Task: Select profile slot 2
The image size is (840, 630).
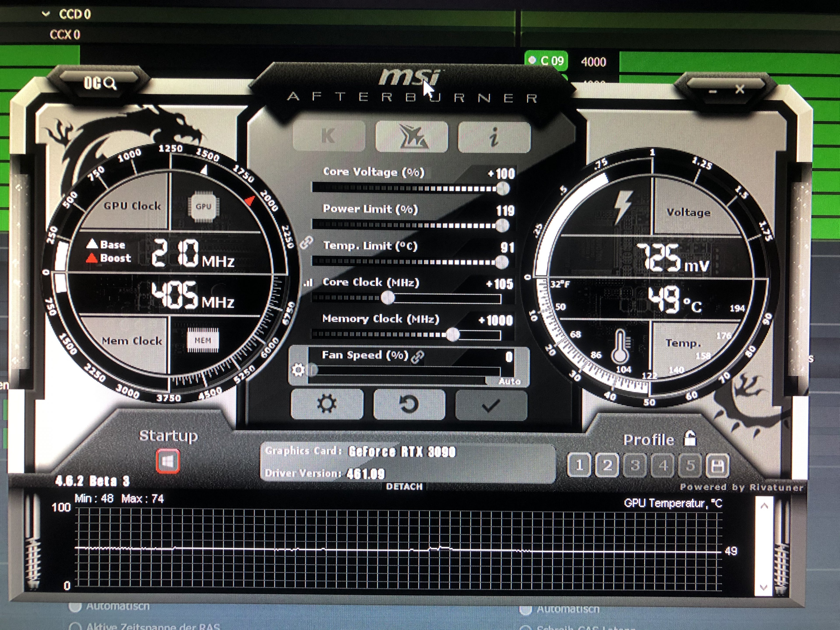Action: click(607, 465)
